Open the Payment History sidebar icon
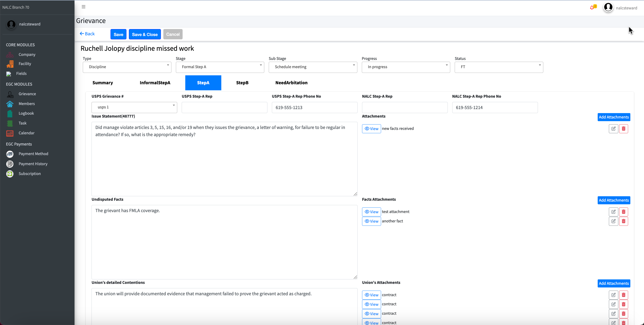Screen dimensions: 644x325 10,164
